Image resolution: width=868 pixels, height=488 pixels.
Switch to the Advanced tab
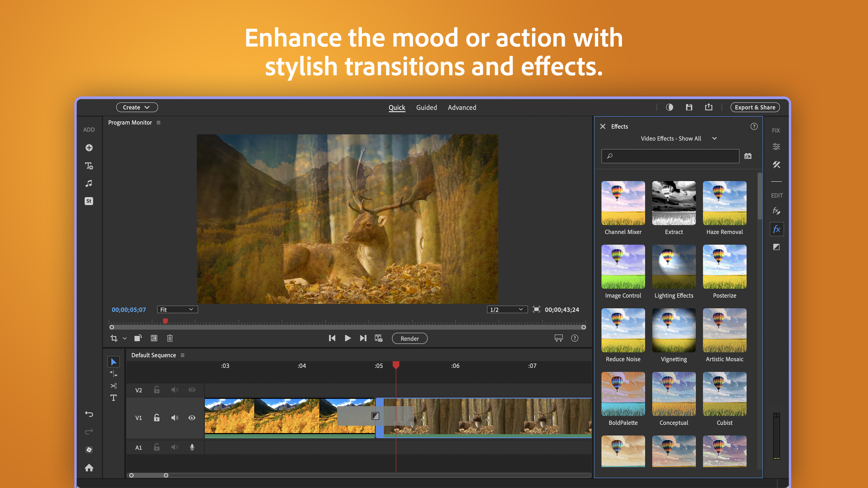coord(462,108)
